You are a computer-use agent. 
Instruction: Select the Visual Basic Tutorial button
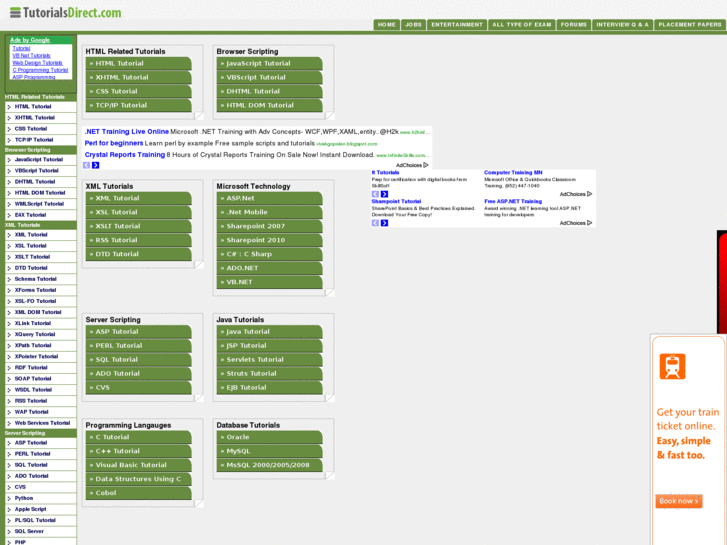[x=139, y=465]
